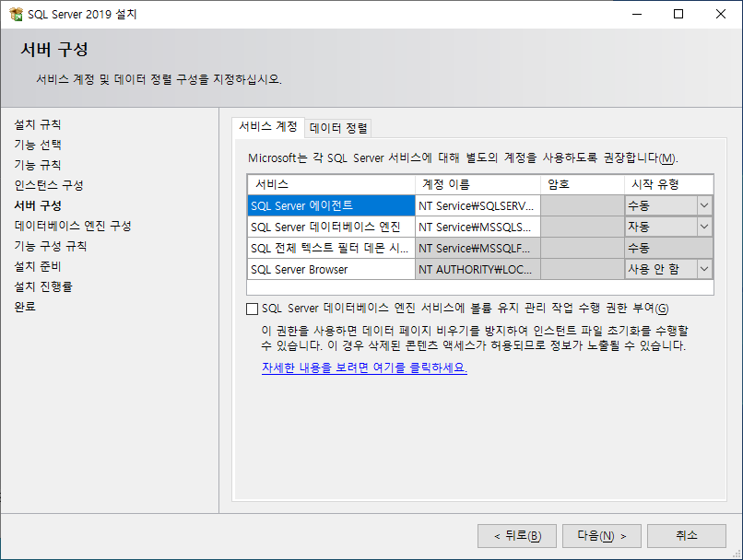Click account name NT Service\MSSQLF... cell
743x560 pixels.
478,248
